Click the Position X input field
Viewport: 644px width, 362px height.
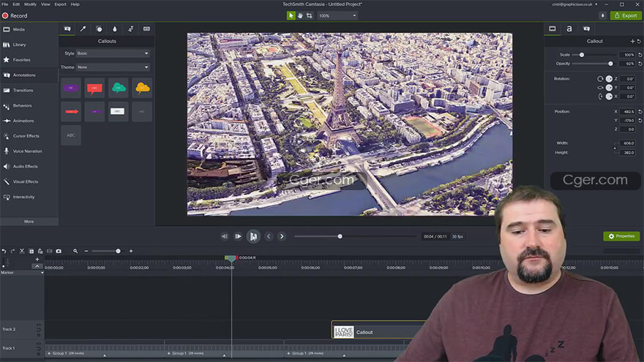(628, 112)
